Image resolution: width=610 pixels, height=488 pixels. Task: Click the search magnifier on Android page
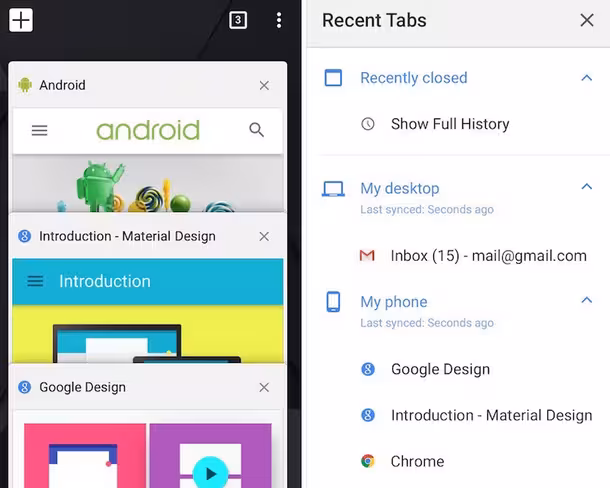pos(256,130)
